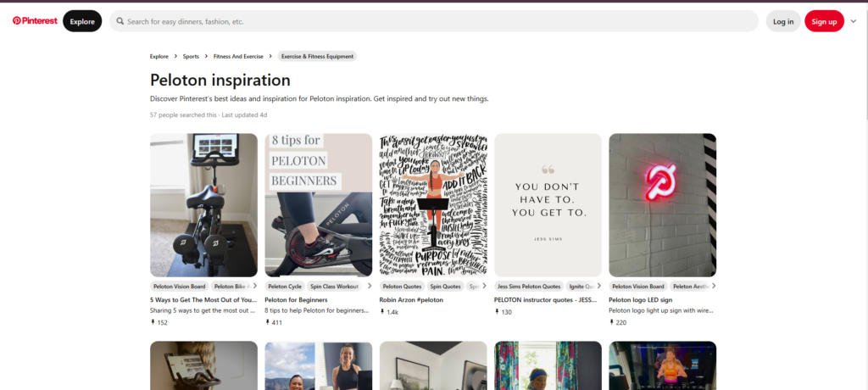The image size is (868, 390).
Task: Click 'Sharing 5 ways to get the most out' description
Action: [x=203, y=311]
